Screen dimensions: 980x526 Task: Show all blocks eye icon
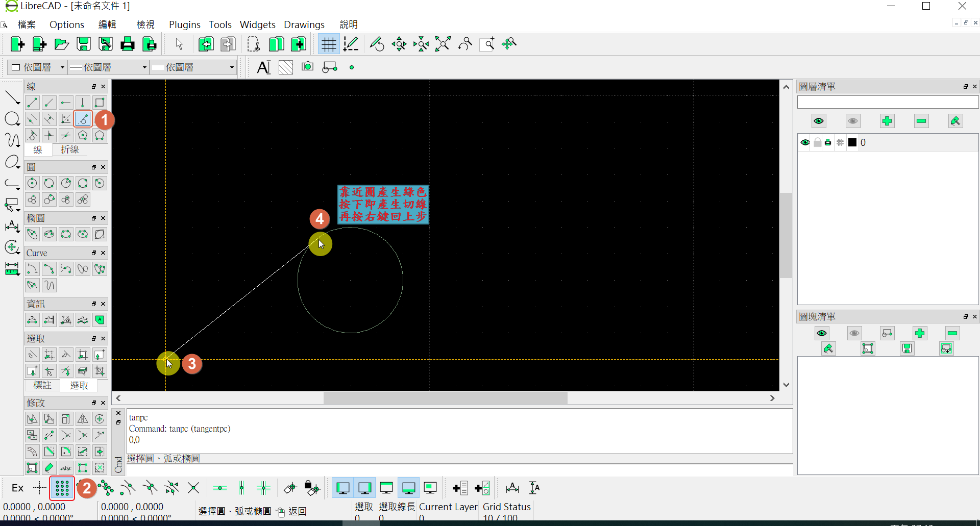tap(822, 333)
